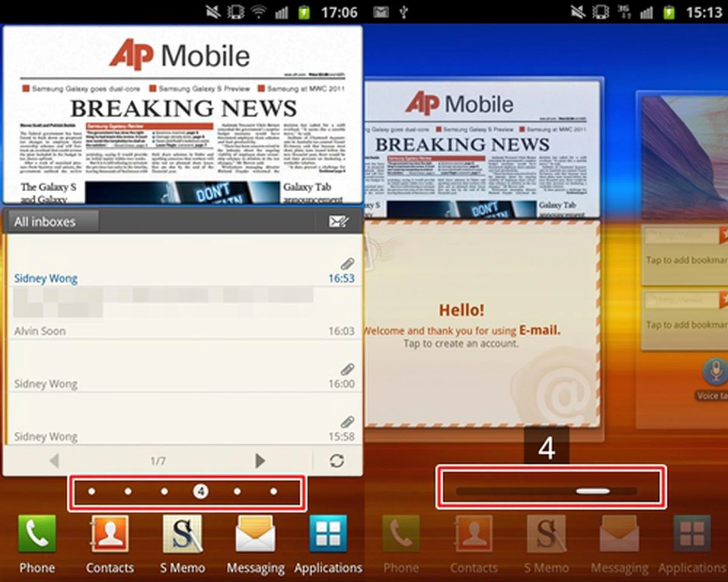The image size is (728, 582).
Task: Go to previous email page arrow
Action: tap(55, 461)
